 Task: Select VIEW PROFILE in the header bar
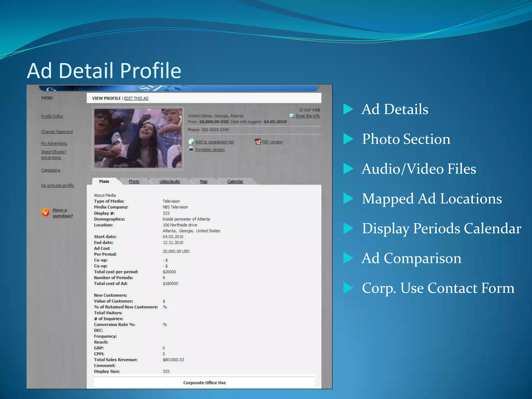pos(106,98)
